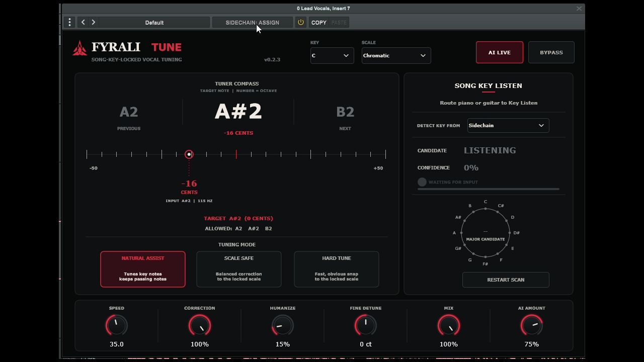Image resolution: width=644 pixels, height=362 pixels.
Task: Click the current target note A#2
Action: click(238, 111)
